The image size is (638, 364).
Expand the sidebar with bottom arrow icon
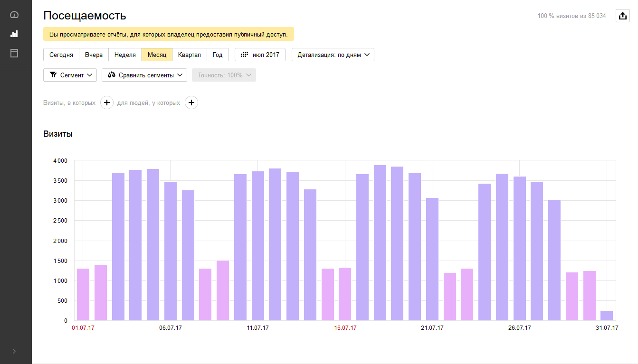(x=14, y=351)
